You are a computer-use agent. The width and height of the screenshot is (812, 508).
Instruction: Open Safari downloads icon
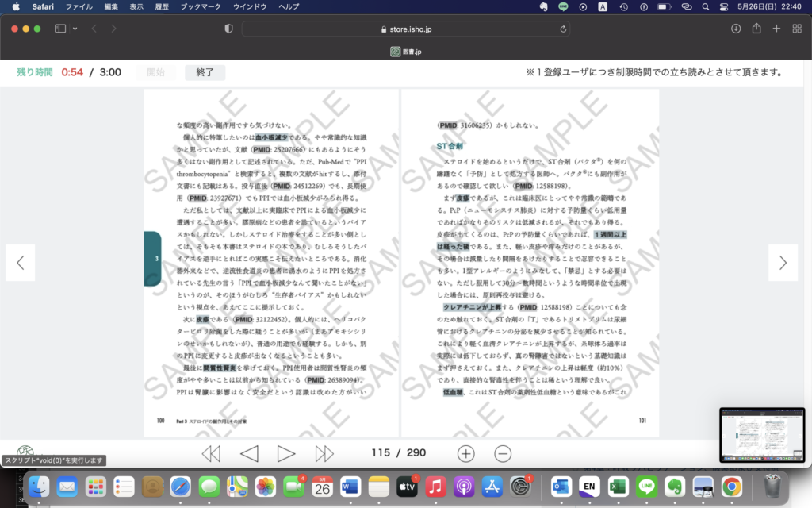[x=736, y=29]
